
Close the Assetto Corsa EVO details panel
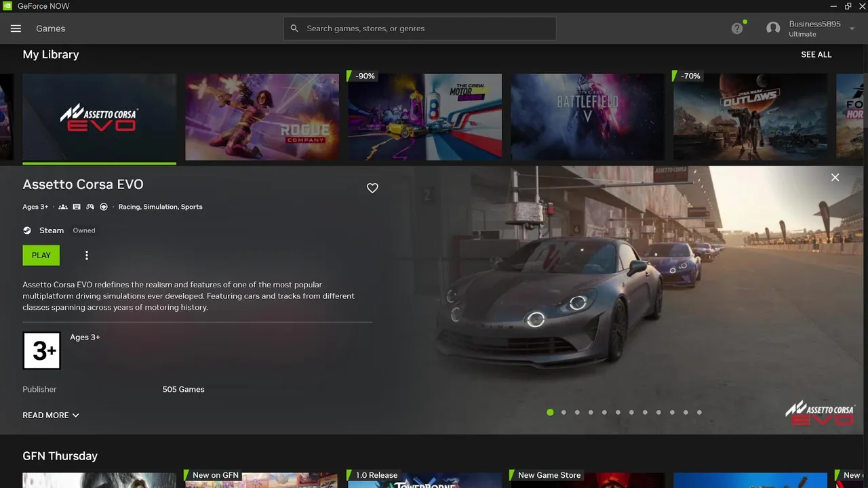[835, 178]
